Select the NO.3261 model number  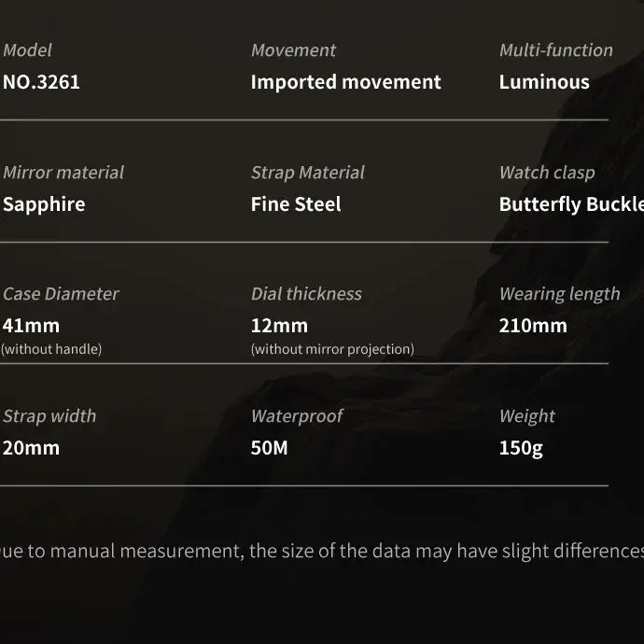[41, 82]
